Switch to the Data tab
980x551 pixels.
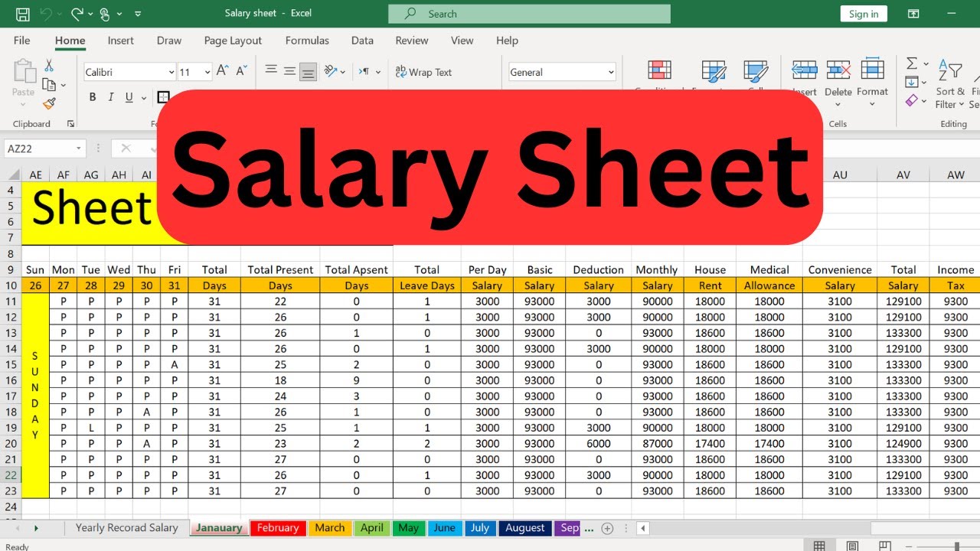[362, 41]
